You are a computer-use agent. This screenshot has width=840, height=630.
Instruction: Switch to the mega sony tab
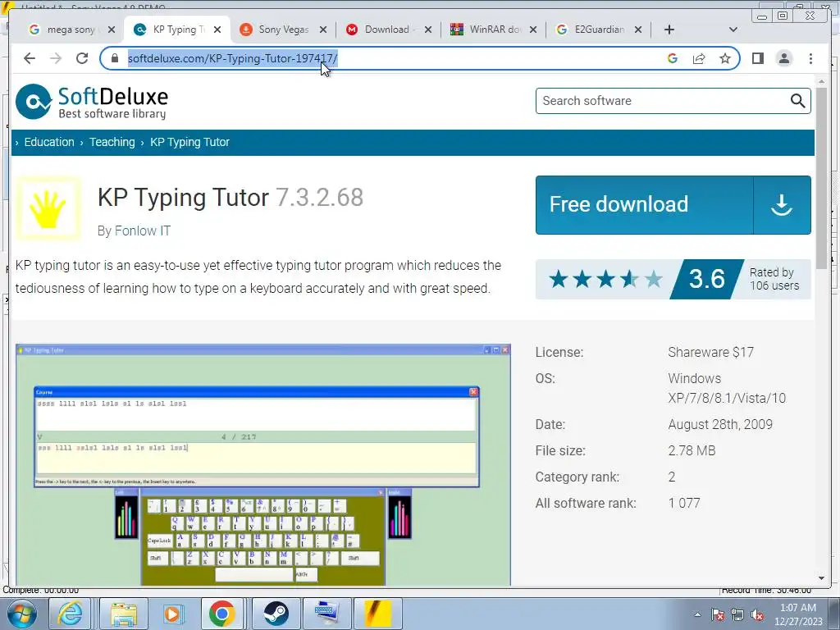63,30
